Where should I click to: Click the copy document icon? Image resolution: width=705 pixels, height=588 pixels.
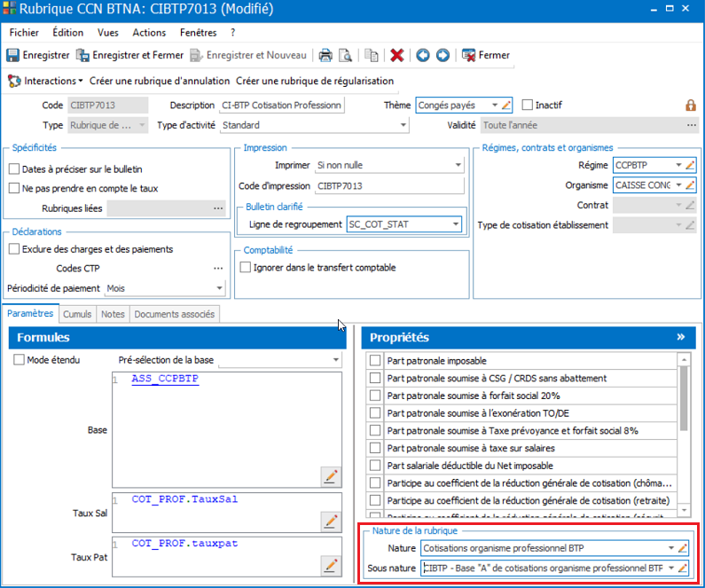tap(372, 55)
